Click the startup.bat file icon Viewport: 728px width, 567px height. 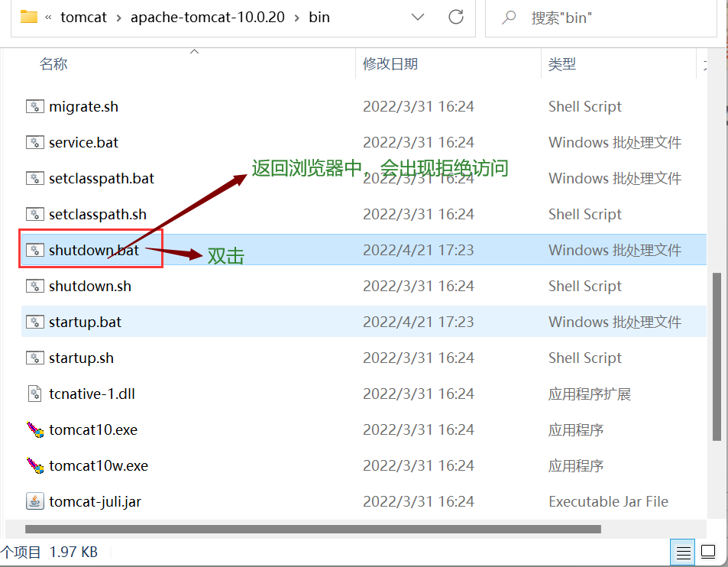click(35, 322)
